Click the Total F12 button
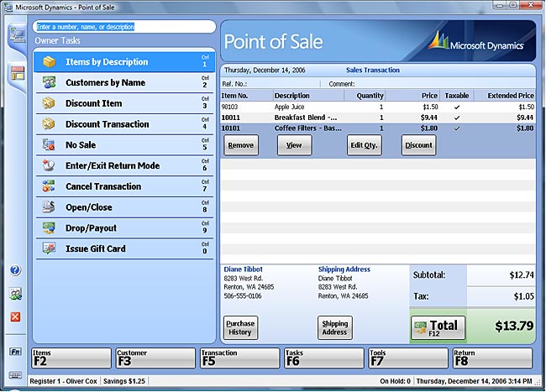The height and width of the screenshot is (392, 546). point(438,327)
